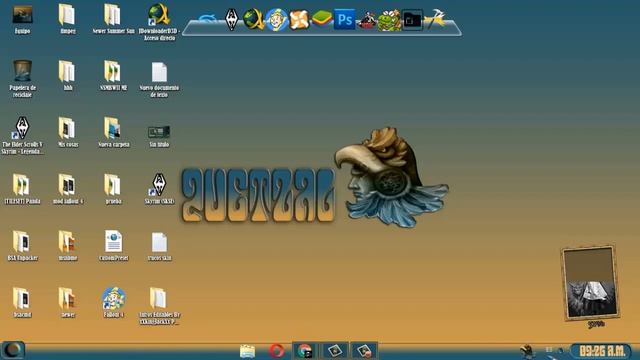Open the green frog game icon in dock
640x360 pixels.
[x=389, y=20]
